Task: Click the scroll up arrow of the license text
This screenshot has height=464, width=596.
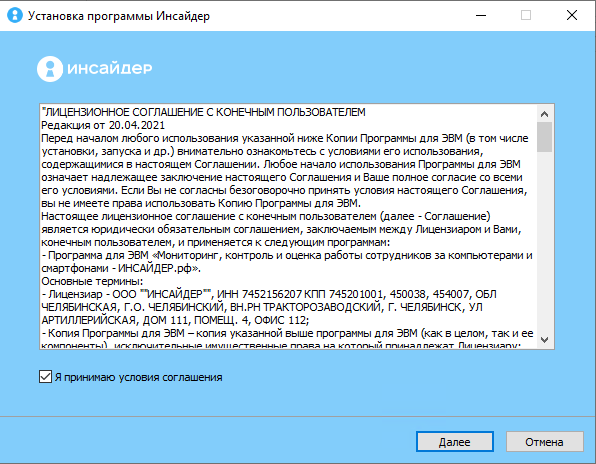Action: coord(544,114)
